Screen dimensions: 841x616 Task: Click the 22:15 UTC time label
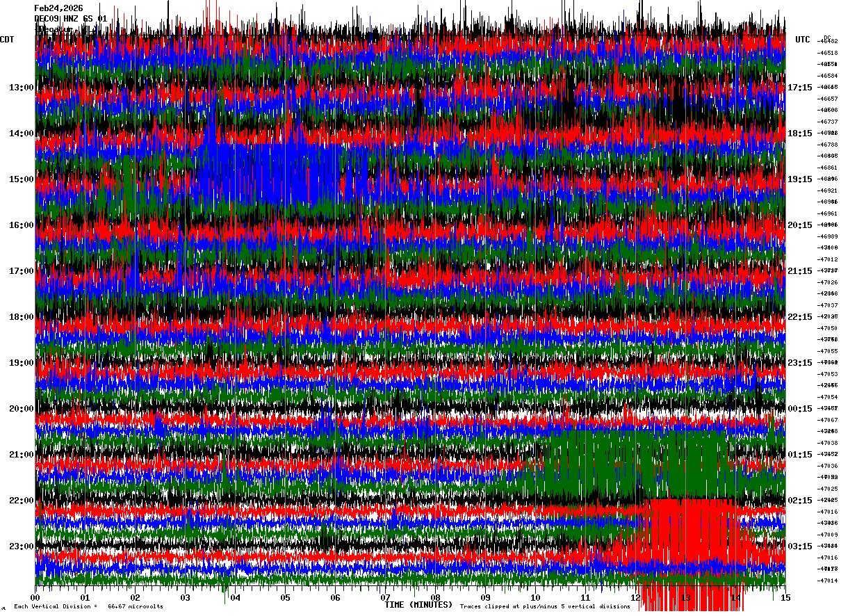[800, 317]
